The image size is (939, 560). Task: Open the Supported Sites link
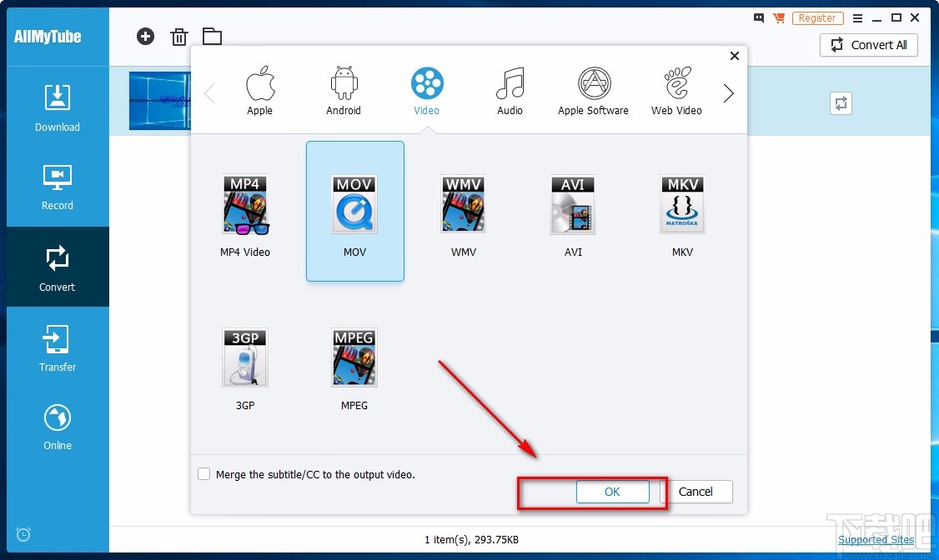[876, 540]
